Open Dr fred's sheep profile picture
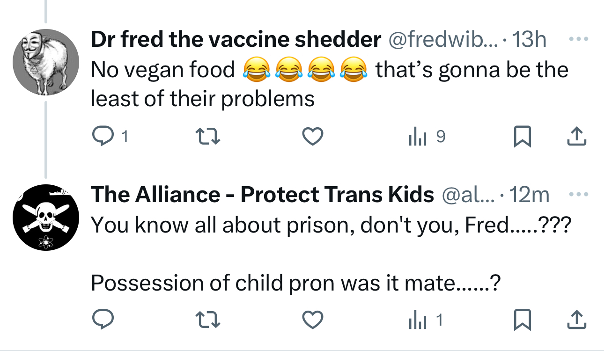Viewport: 604px width, 364px height. click(x=45, y=62)
